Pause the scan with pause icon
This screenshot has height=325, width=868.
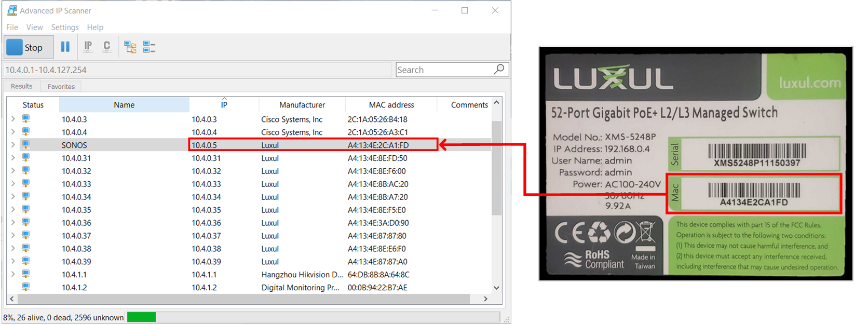[65, 47]
